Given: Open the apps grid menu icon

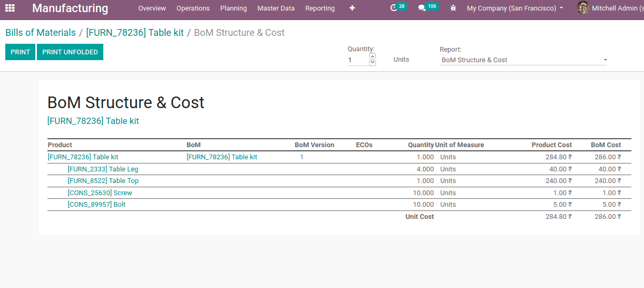Looking at the screenshot, I should point(10,8).
